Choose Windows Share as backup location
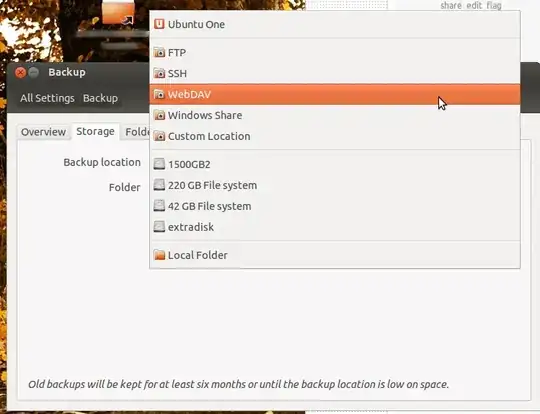The width and height of the screenshot is (540, 414). pyautogui.click(x=335, y=115)
